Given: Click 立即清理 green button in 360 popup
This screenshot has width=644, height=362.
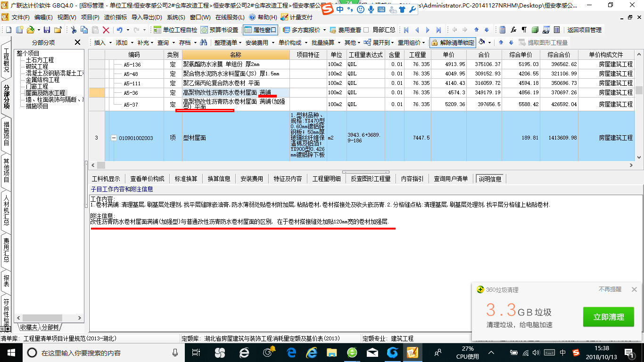Looking at the screenshot, I should (609, 317).
